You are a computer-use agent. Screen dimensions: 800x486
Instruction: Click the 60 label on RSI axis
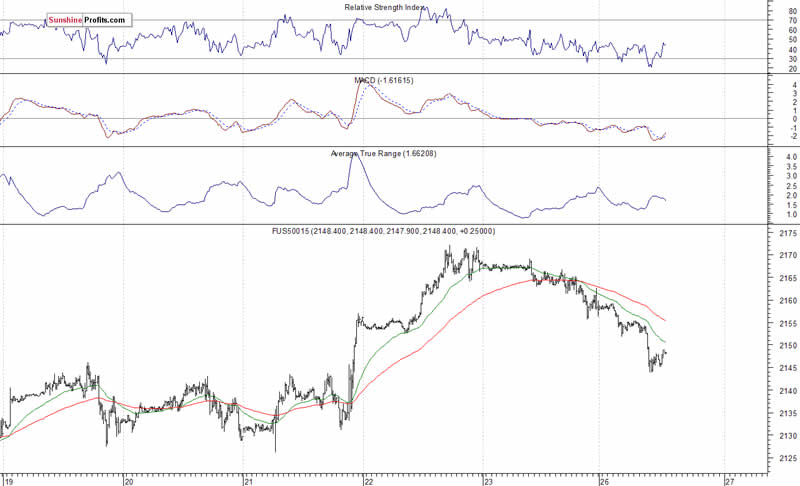coord(793,30)
